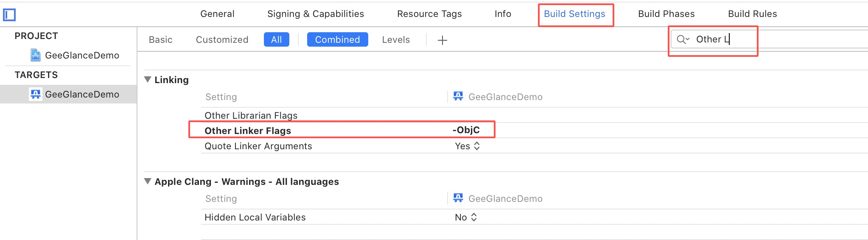868x240 pixels.
Task: Click target icon in Warnings column header
Action: pyautogui.click(x=458, y=198)
